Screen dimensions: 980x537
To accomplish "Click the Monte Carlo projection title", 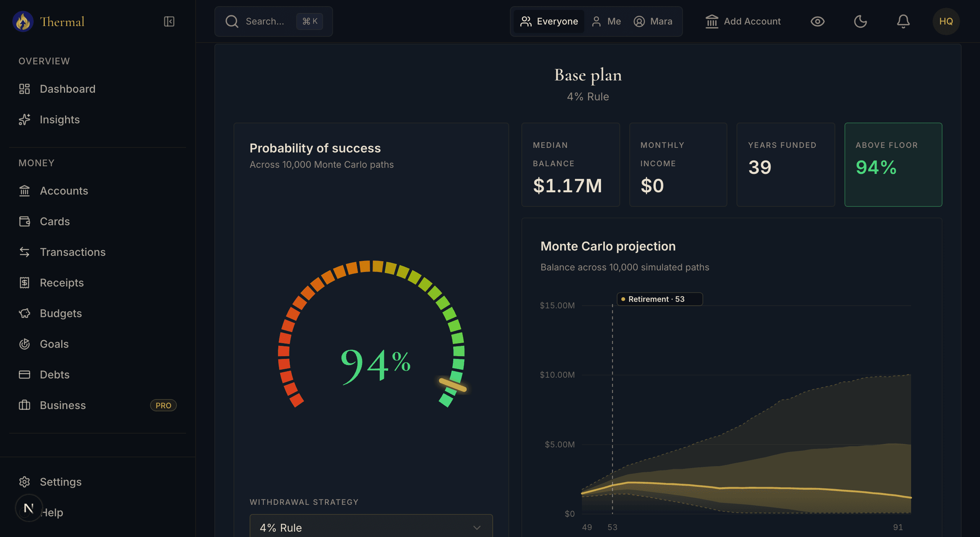I will [x=608, y=246].
